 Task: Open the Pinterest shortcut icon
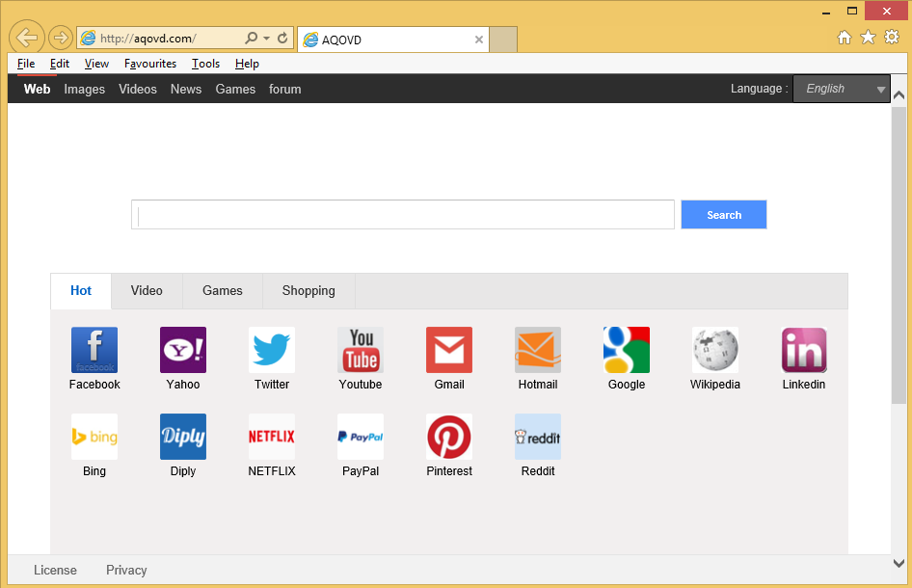click(x=449, y=437)
